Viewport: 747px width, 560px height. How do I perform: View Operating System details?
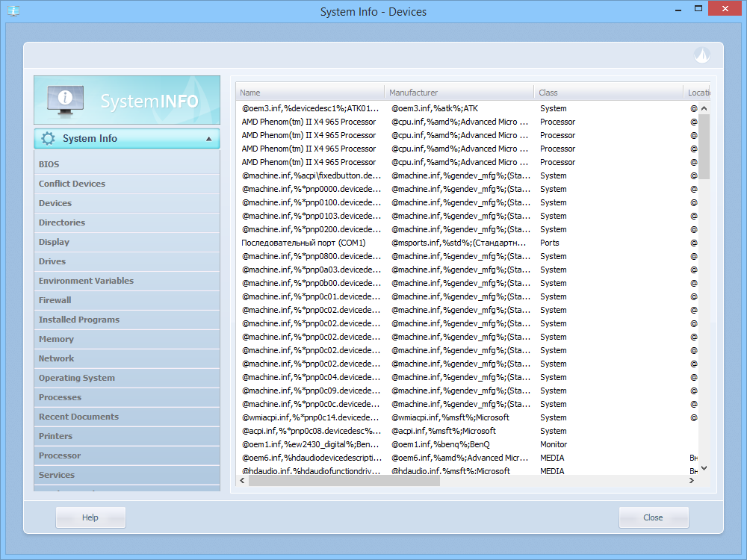pos(127,378)
